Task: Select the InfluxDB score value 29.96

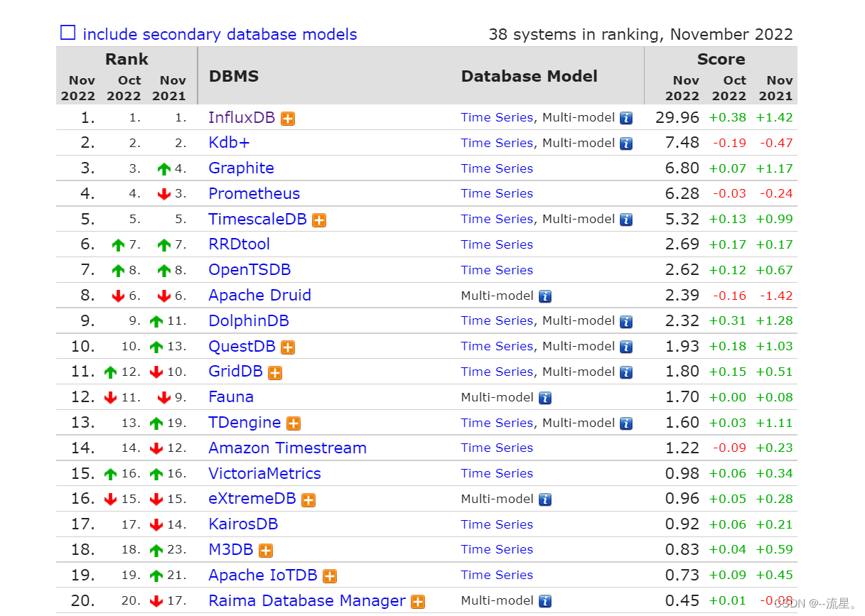Action: [677, 117]
